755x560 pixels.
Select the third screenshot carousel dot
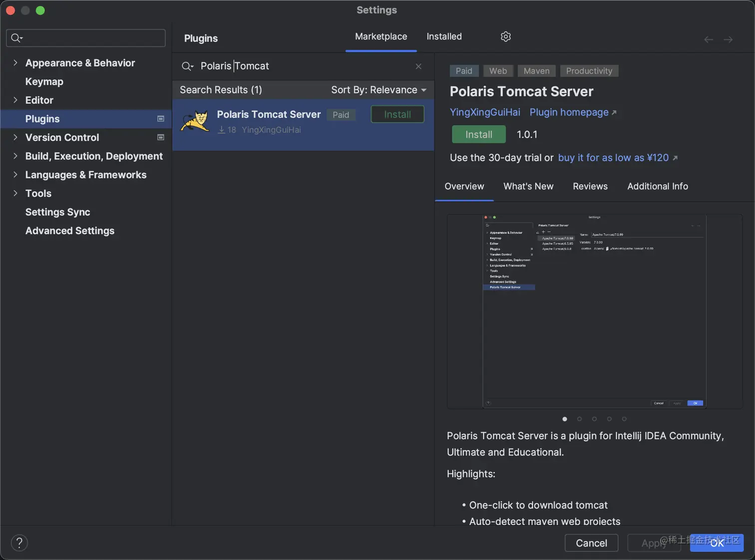(594, 419)
